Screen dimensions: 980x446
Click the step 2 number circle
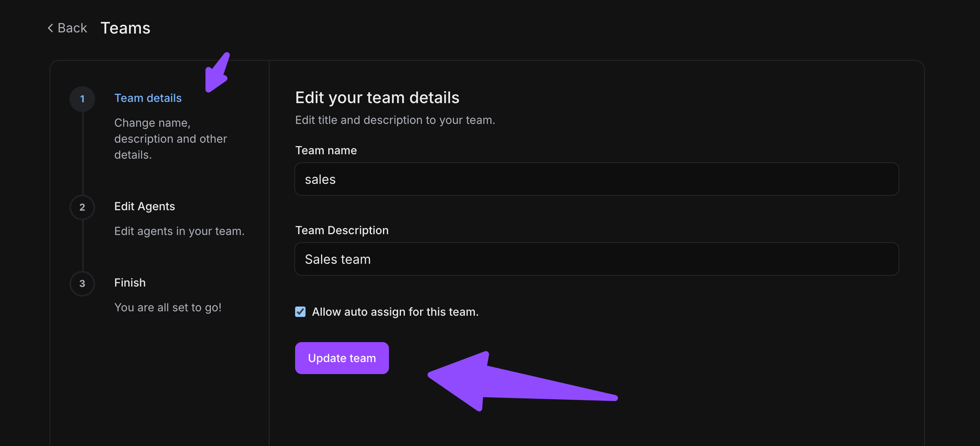(x=82, y=207)
